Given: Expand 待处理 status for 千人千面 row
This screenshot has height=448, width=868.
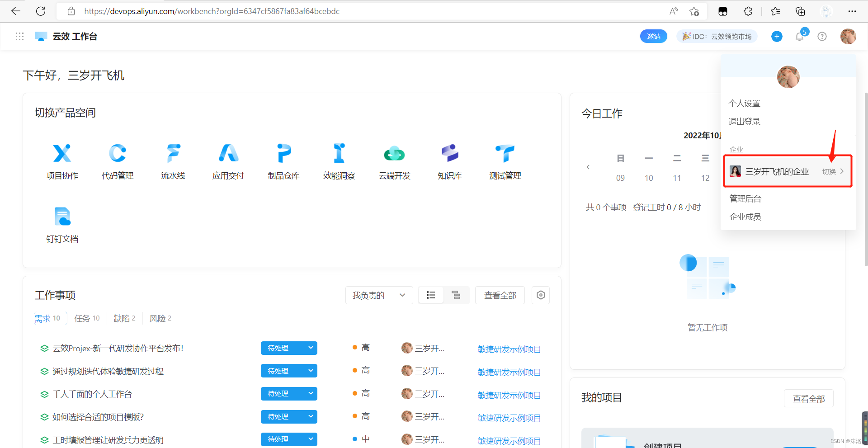Looking at the screenshot, I should tap(311, 394).
